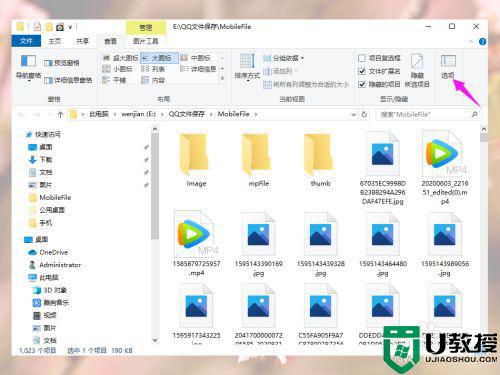The width and height of the screenshot is (500, 375).
Task: Click the Manage (管理) contextual tab
Action: pos(146,27)
